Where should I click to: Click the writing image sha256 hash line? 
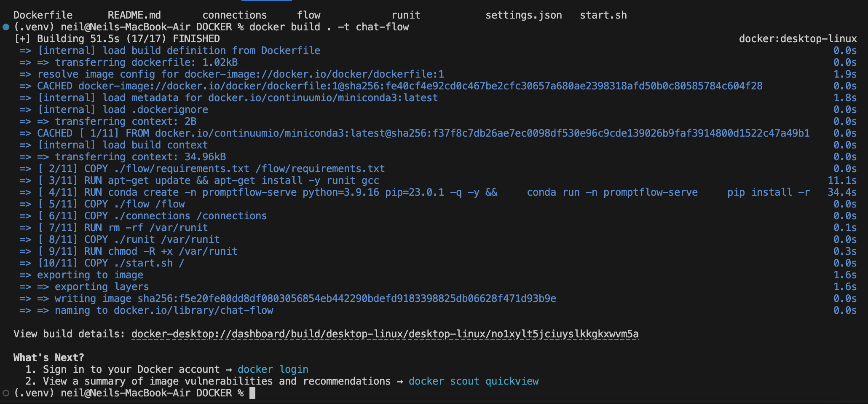pos(305,299)
